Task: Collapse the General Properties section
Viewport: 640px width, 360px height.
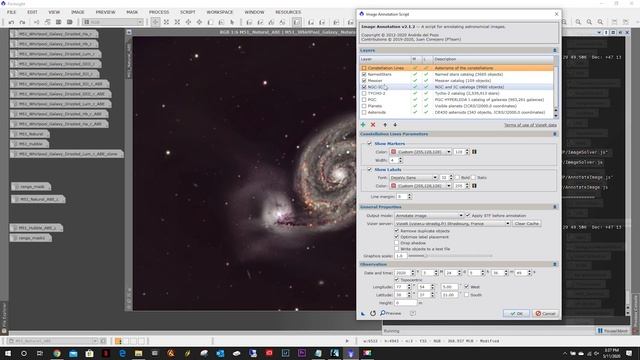Action: click(554, 207)
